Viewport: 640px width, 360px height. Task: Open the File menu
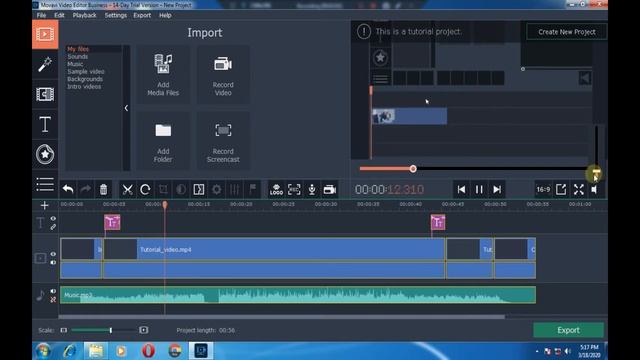point(41,15)
